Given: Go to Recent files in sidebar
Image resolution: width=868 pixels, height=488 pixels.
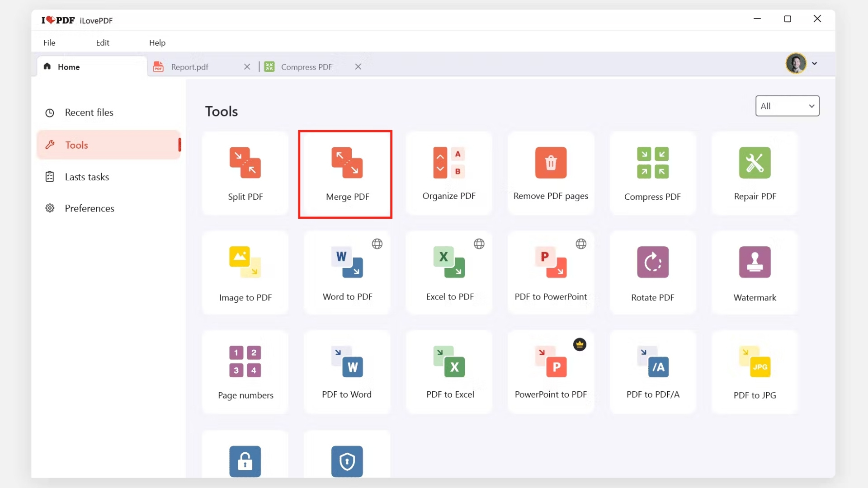Looking at the screenshot, I should click(89, 113).
